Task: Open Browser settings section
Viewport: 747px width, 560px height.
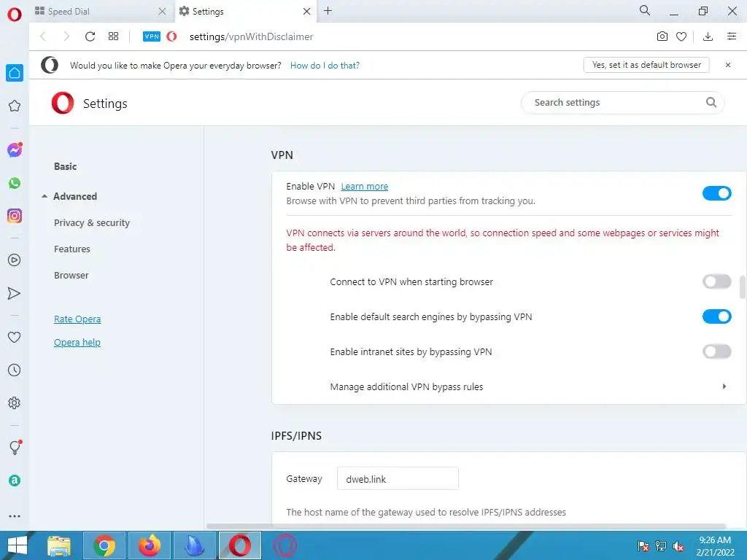Action: pos(71,275)
